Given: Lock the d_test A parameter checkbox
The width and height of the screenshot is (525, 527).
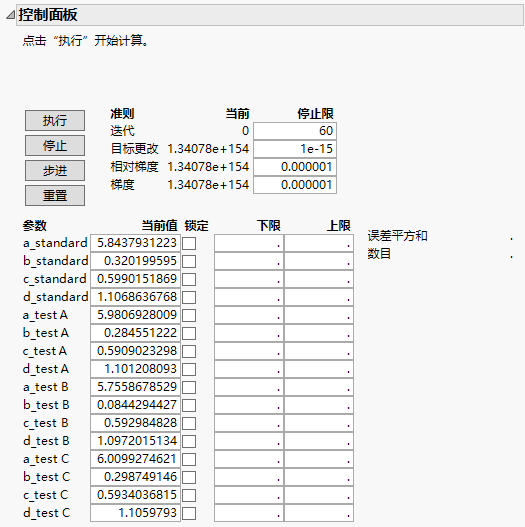Looking at the screenshot, I should (x=189, y=369).
